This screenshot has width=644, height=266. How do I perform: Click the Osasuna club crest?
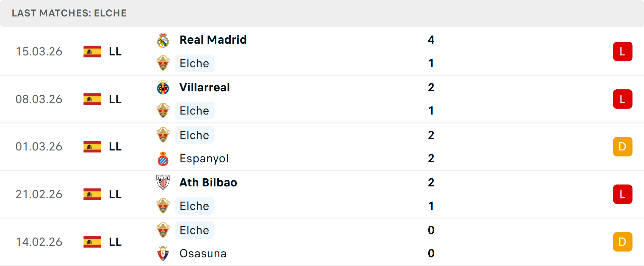163,254
